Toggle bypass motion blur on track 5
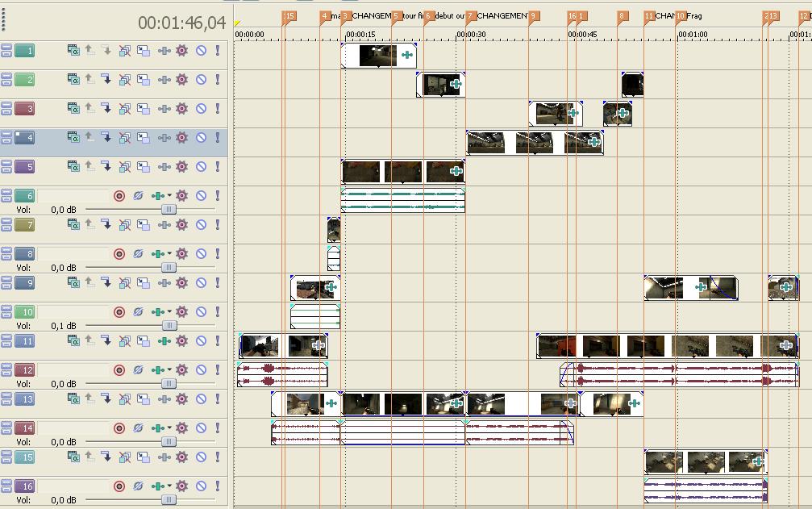This screenshot has height=509, width=812. [125, 166]
